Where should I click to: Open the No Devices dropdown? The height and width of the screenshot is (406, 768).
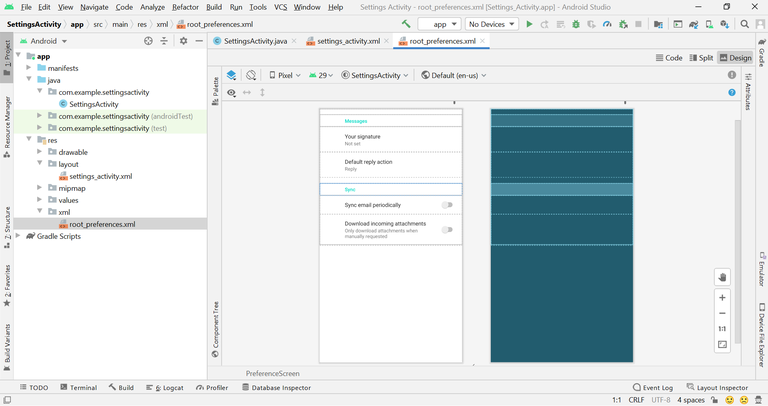pyautogui.click(x=492, y=24)
